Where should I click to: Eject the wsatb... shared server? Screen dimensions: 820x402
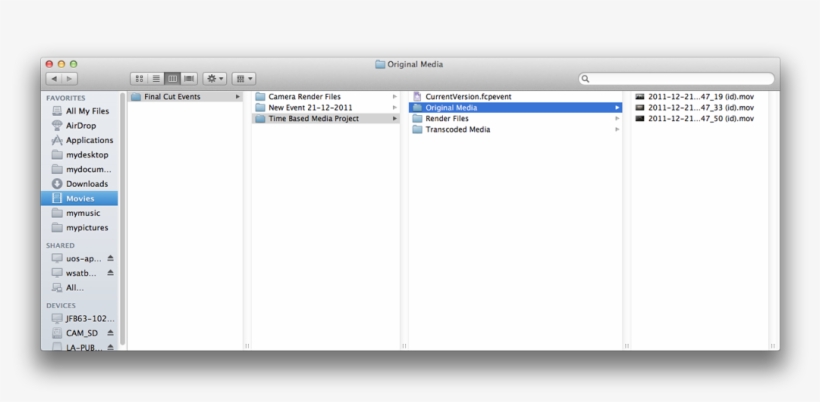(x=110, y=273)
